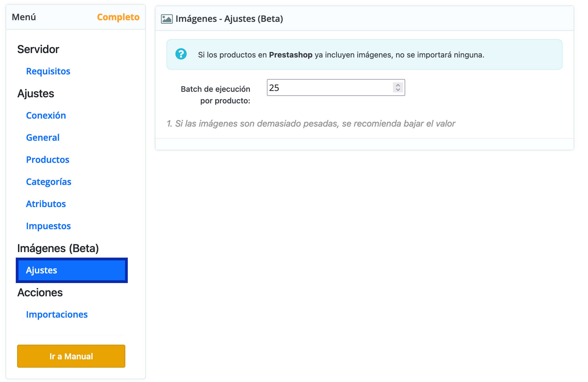Select General in the sidebar menu
Screen dimensions: 588x382
pyautogui.click(x=43, y=138)
